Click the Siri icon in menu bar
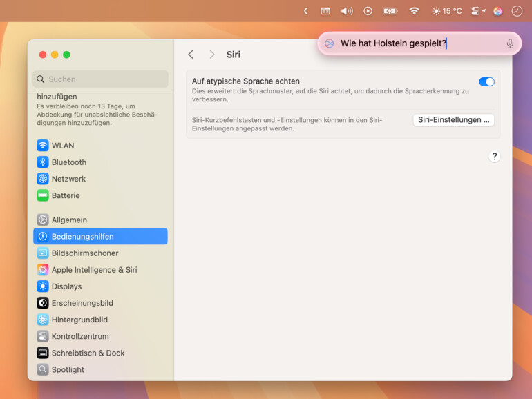 coord(497,11)
